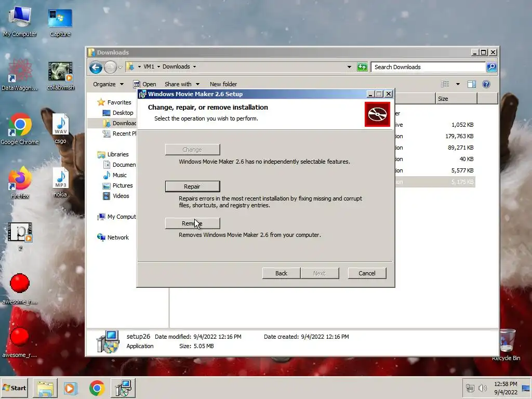The image size is (532, 399).
Task: Select the file sized 89,271 KB
Action: click(435, 148)
